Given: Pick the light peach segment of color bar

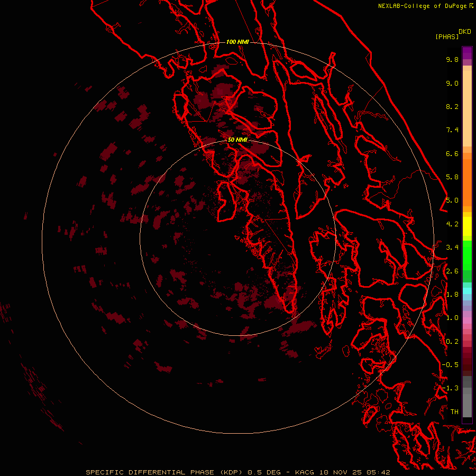Looking at the screenshot, I should pos(467,109).
